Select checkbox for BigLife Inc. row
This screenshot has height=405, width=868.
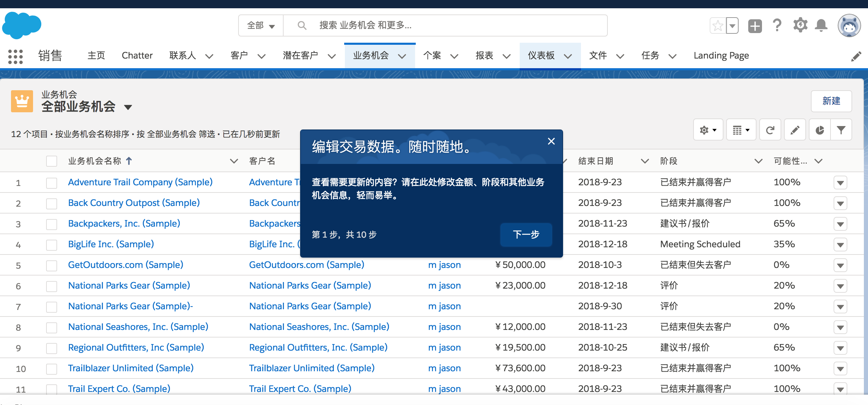click(x=52, y=245)
